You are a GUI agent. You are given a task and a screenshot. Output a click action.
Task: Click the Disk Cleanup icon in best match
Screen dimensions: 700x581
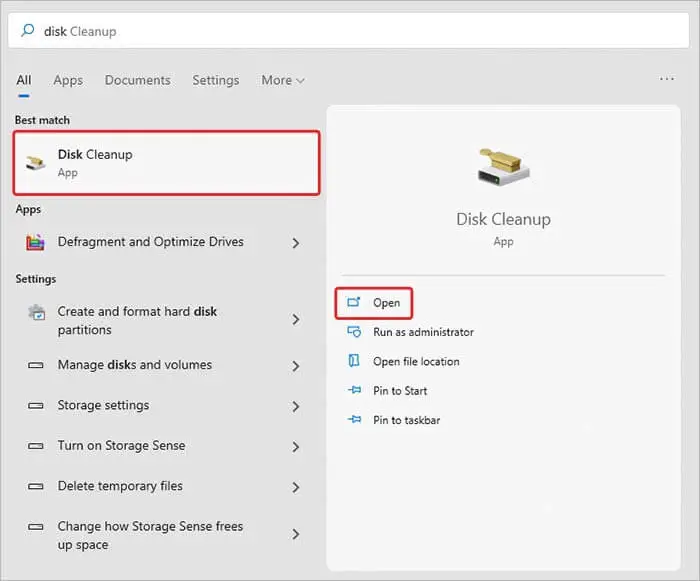[36, 162]
